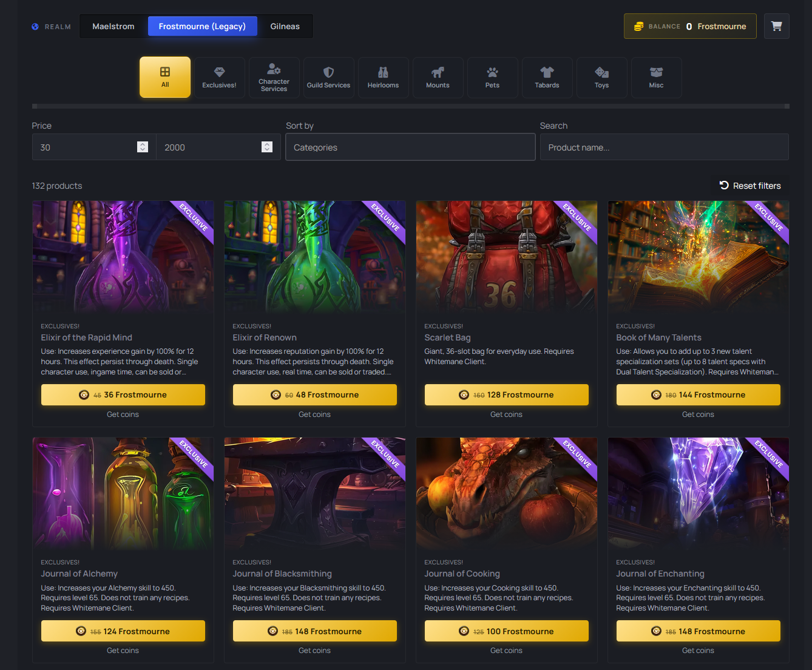Image resolution: width=812 pixels, height=670 pixels.
Task: Click the Journal of Enchanting title
Action: click(x=660, y=574)
